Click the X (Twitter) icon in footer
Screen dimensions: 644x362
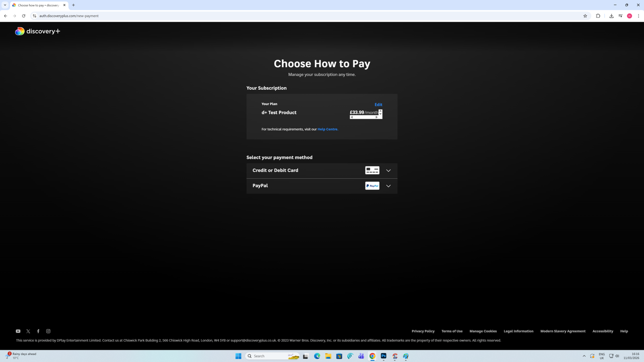point(28,331)
